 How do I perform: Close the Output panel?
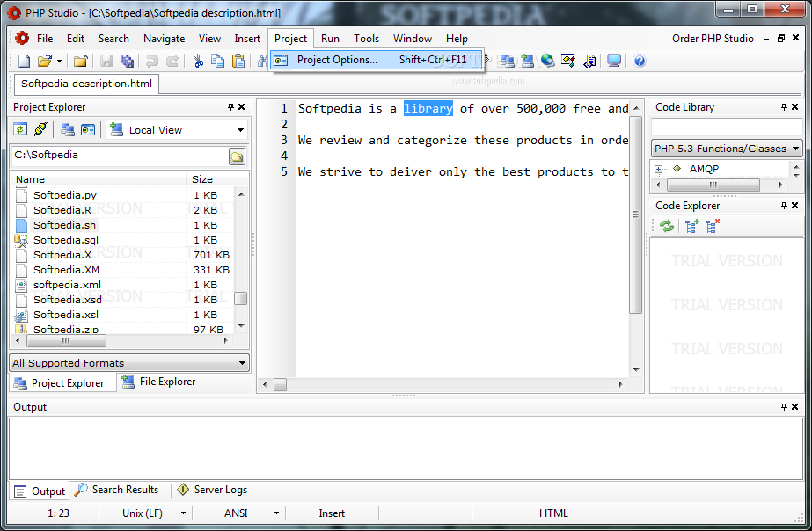[x=795, y=407]
